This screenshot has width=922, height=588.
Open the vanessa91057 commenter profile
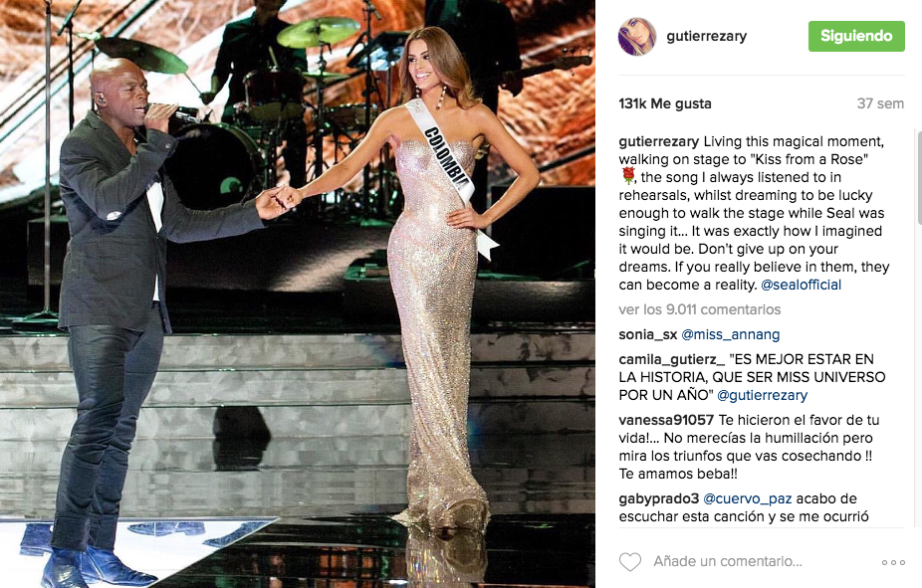666,420
